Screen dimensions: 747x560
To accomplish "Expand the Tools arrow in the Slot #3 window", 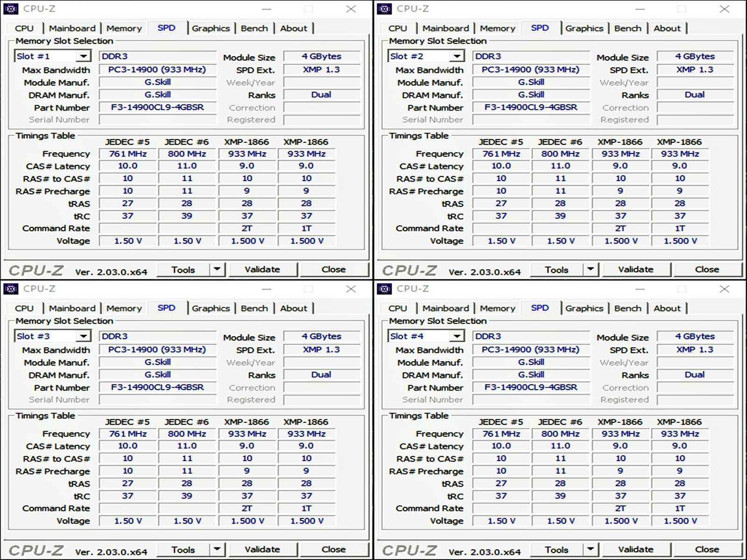I will click(217, 549).
